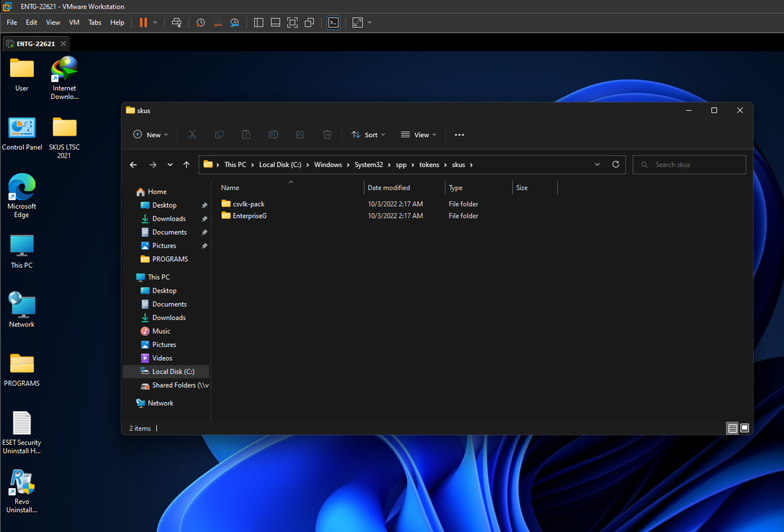
Task: Take a snapshot of this virtual machine
Action: pos(201,23)
